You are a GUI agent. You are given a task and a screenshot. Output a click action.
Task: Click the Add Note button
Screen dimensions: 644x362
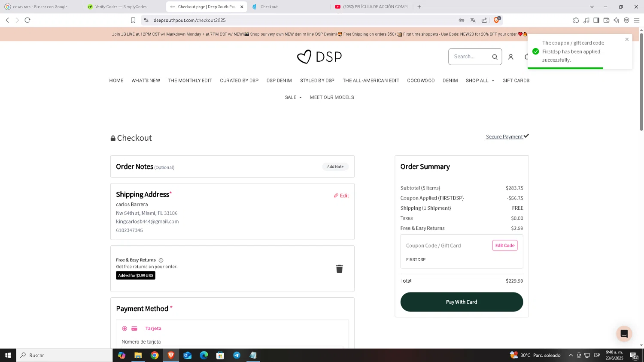tap(335, 166)
